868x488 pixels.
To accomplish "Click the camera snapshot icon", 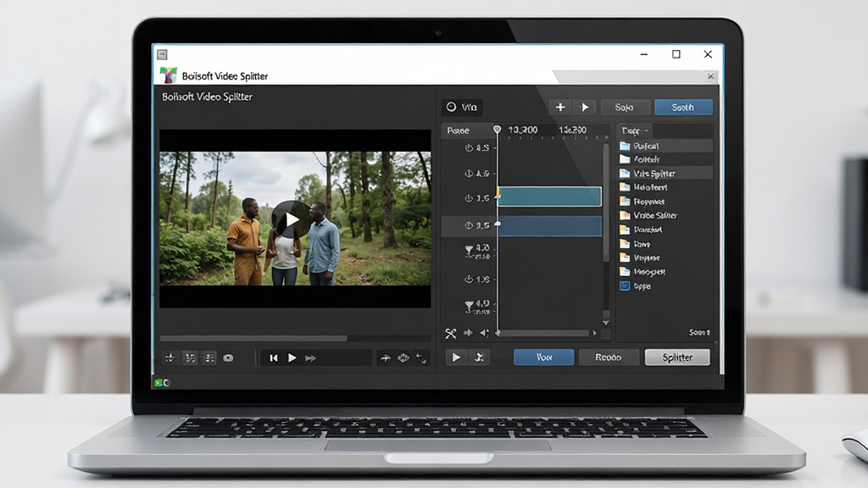I will coord(228,358).
